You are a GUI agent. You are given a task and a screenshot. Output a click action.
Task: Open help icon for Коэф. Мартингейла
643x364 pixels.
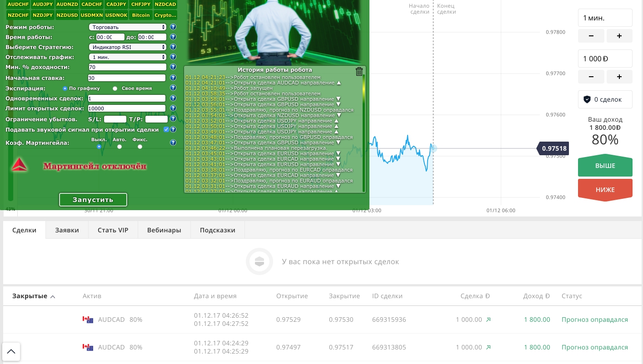[173, 143]
